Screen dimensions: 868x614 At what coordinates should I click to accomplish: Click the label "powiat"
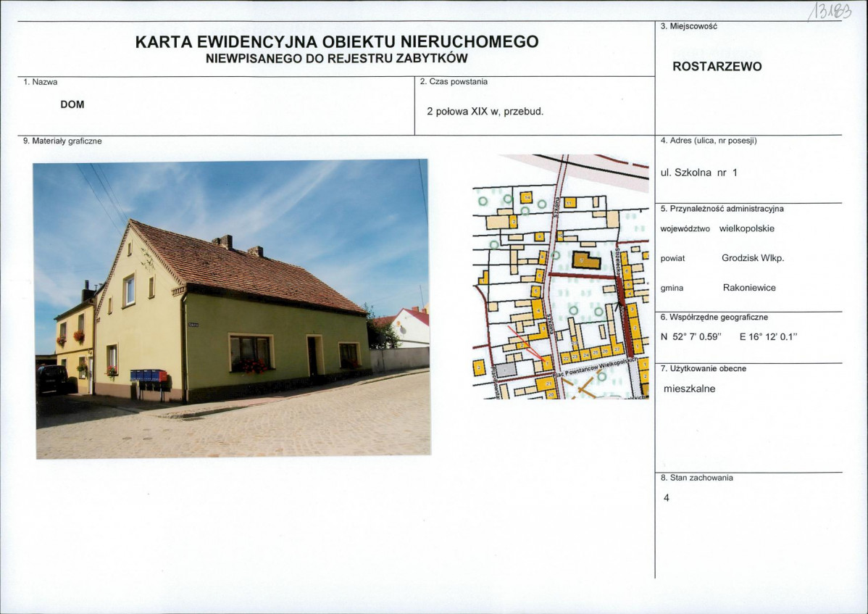pos(672,259)
